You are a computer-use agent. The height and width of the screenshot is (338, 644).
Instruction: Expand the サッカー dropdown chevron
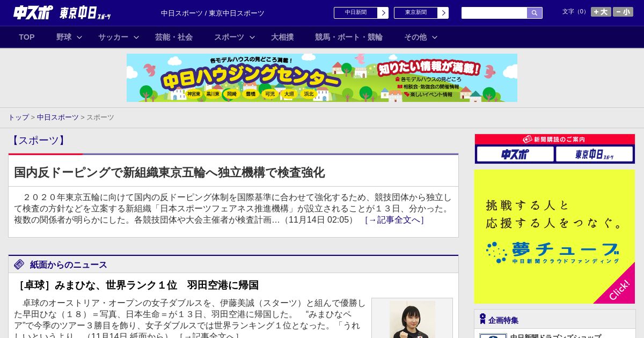point(136,37)
